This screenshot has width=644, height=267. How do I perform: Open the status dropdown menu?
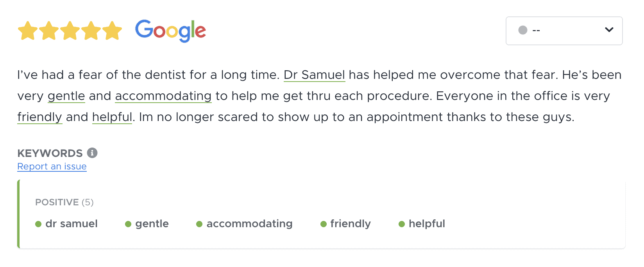(563, 30)
